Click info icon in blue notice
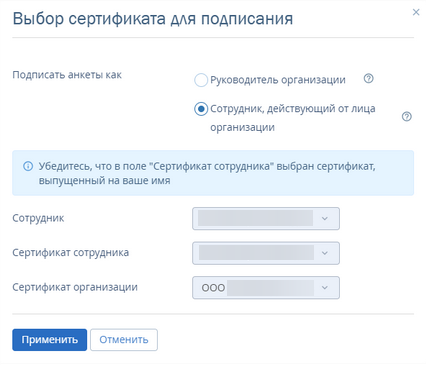426x365 pixels. (28, 166)
